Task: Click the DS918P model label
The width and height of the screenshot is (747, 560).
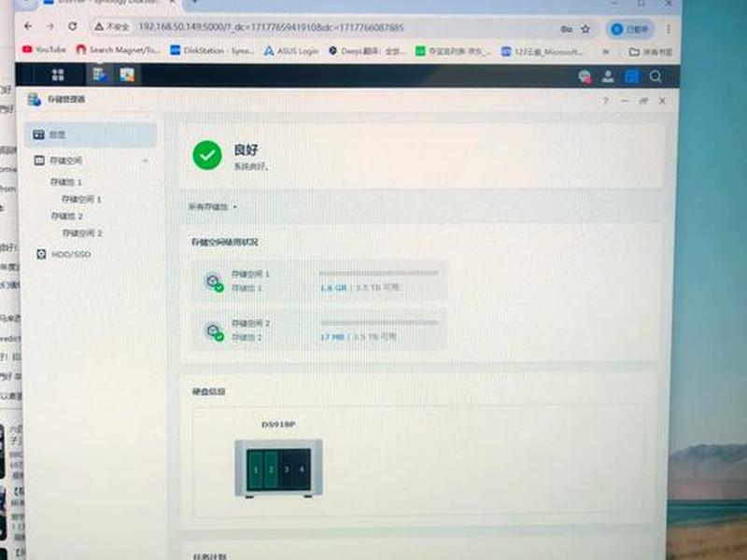Action: point(278,424)
